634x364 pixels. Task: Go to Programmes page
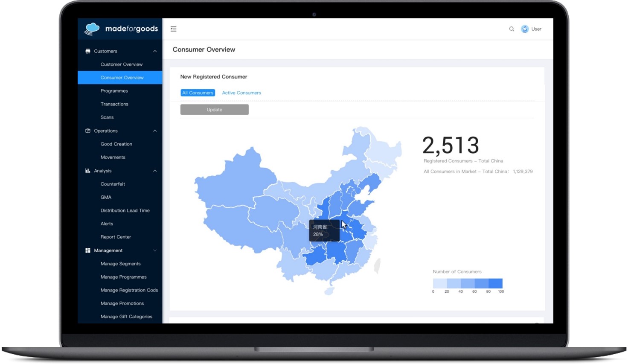(114, 91)
